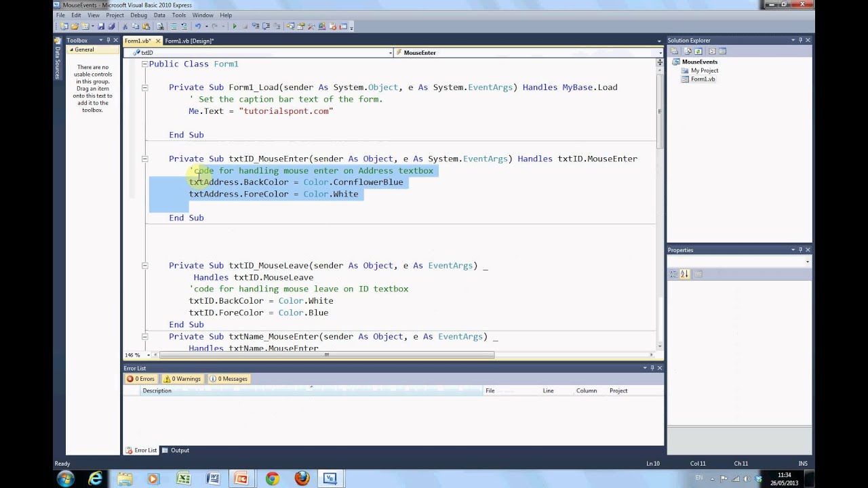The height and width of the screenshot is (488, 868).
Task: Start debugging with green play icon
Action: coord(235,26)
